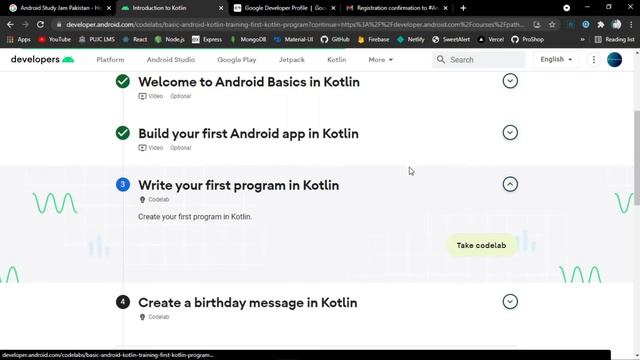Open the Firebase bookmark
This screenshot has width=640, height=360.
373,40
